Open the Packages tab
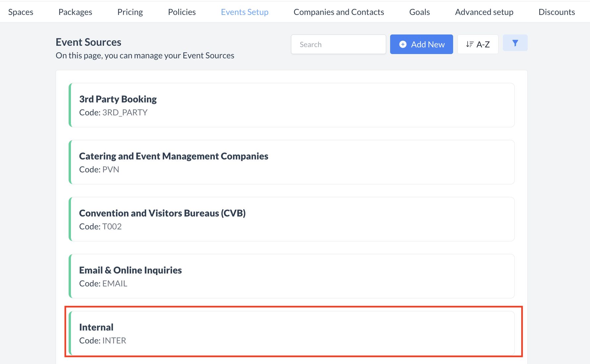 click(x=75, y=12)
